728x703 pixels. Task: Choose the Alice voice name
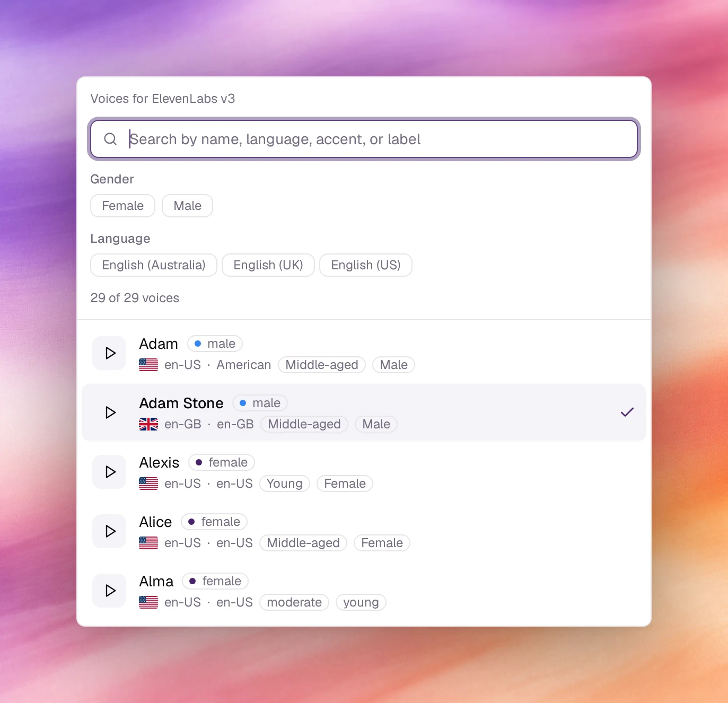tap(155, 522)
